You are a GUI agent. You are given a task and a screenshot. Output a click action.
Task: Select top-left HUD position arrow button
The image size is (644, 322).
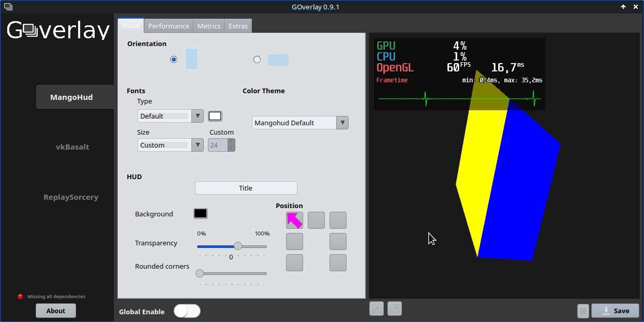295,220
